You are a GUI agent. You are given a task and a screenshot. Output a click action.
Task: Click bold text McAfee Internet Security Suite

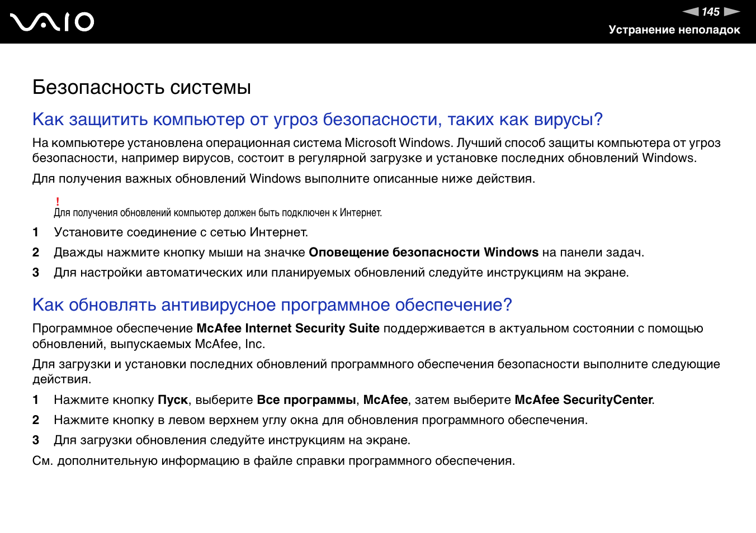pos(288,329)
